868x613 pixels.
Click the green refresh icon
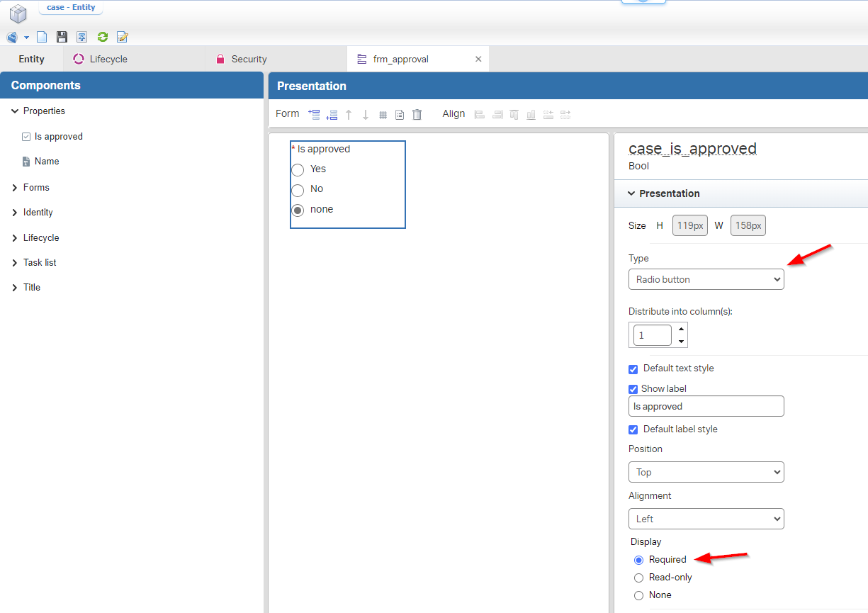103,38
